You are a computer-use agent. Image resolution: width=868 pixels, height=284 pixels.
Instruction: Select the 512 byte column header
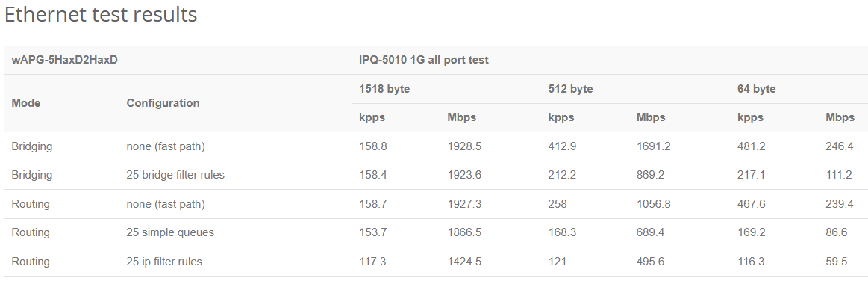[x=570, y=89]
